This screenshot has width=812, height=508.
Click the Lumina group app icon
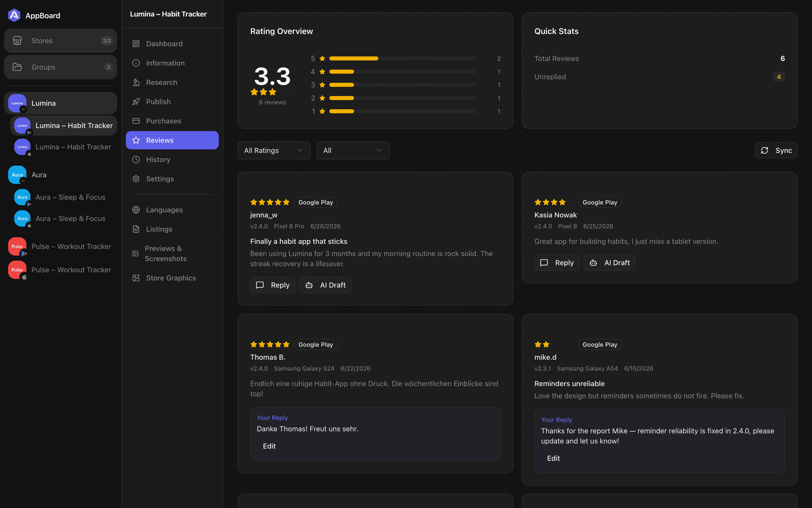[17, 103]
